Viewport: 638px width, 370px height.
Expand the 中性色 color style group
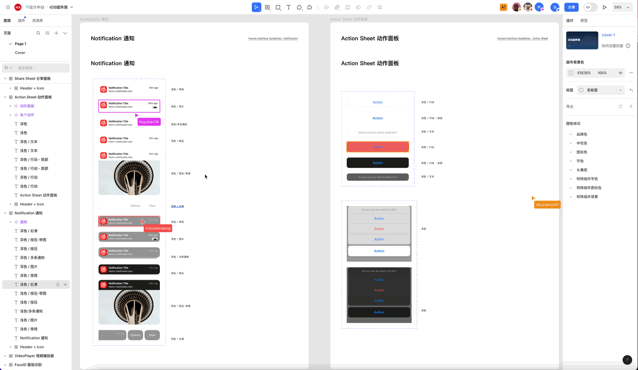tap(571, 143)
